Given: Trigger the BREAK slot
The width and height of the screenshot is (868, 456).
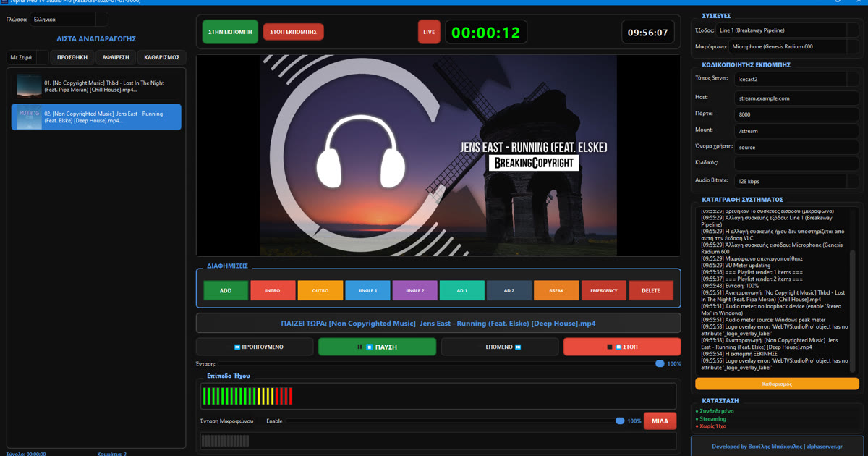Looking at the screenshot, I should [x=556, y=290].
